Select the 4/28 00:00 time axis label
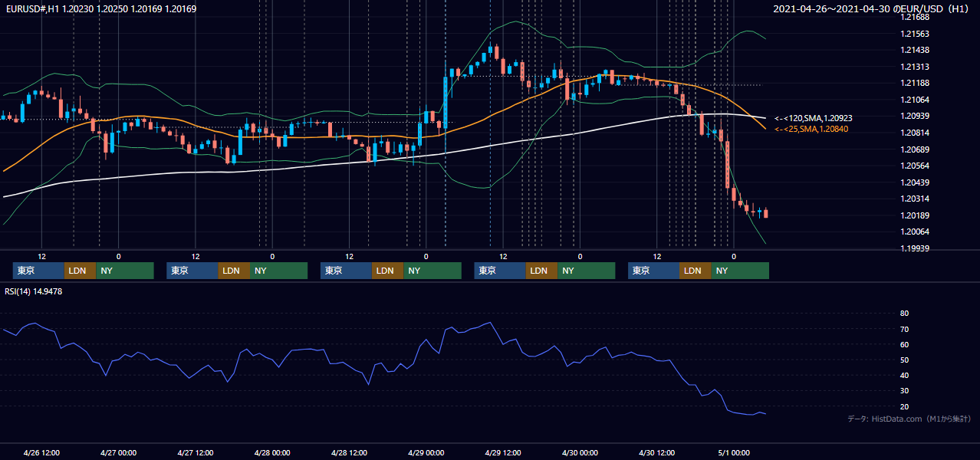 point(272,453)
